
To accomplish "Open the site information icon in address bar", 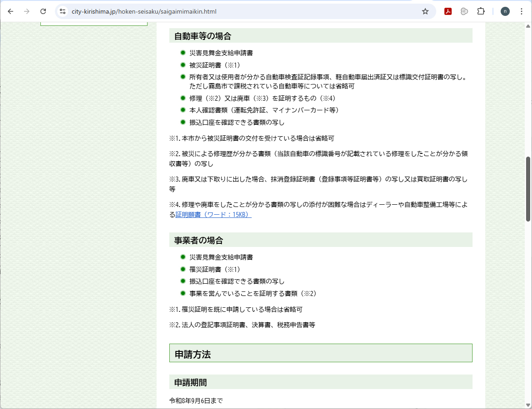I will coord(63,11).
